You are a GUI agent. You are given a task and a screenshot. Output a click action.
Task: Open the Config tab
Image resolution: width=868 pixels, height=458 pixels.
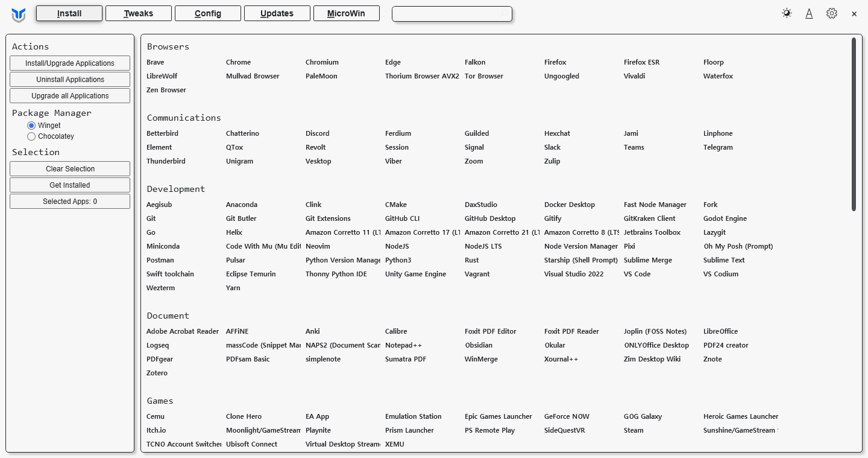pyautogui.click(x=208, y=13)
